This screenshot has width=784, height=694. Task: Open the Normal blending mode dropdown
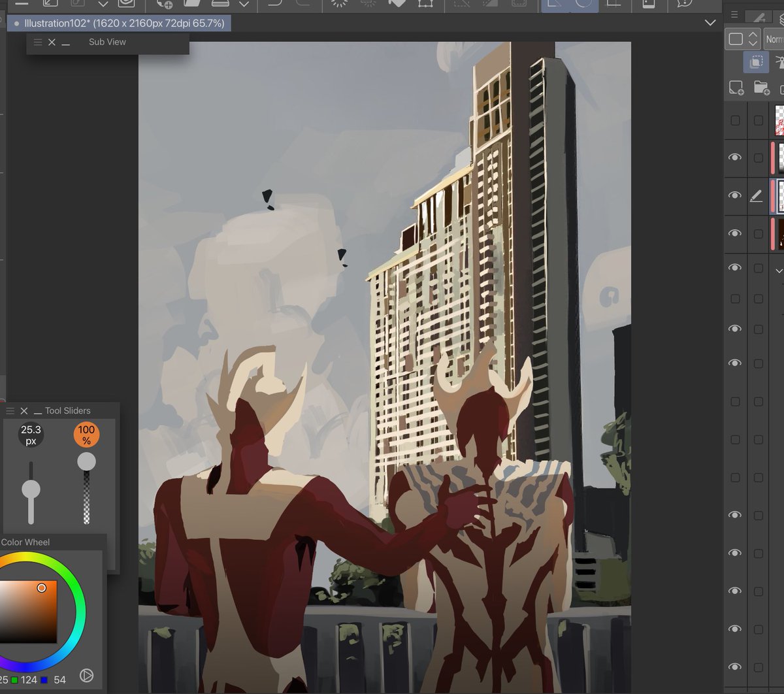pyautogui.click(x=774, y=39)
